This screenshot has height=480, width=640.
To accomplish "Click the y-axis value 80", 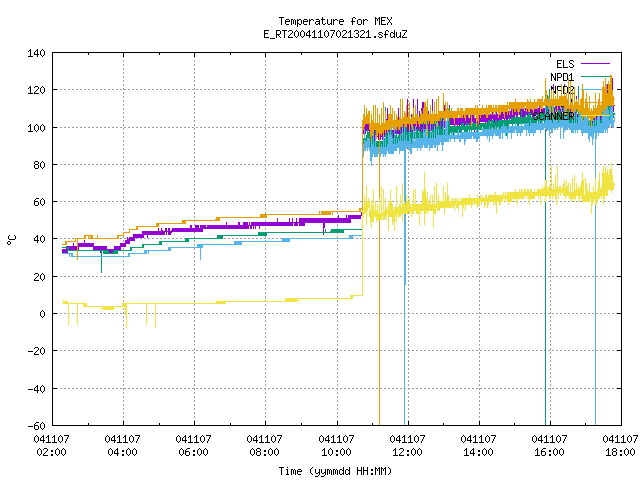I will pyautogui.click(x=39, y=165).
